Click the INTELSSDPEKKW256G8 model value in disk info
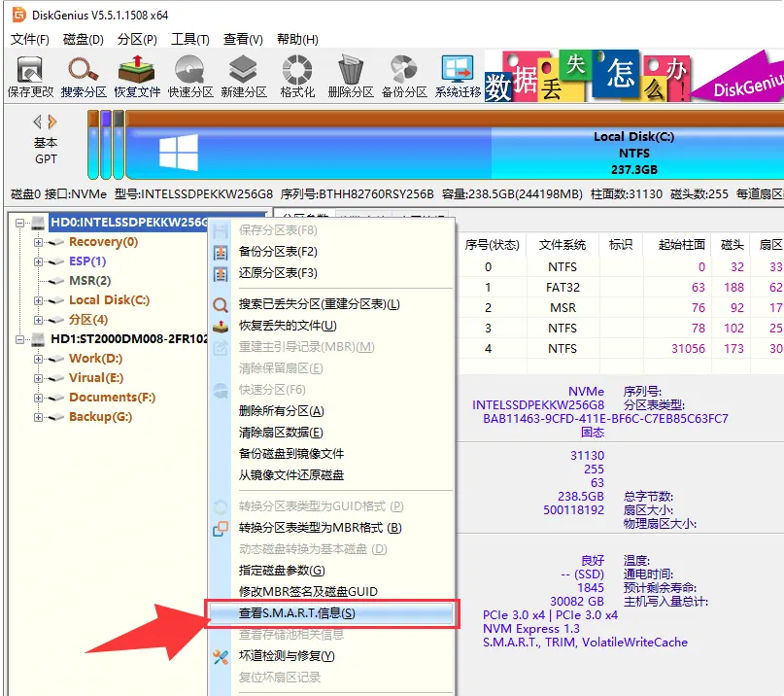 point(538,405)
